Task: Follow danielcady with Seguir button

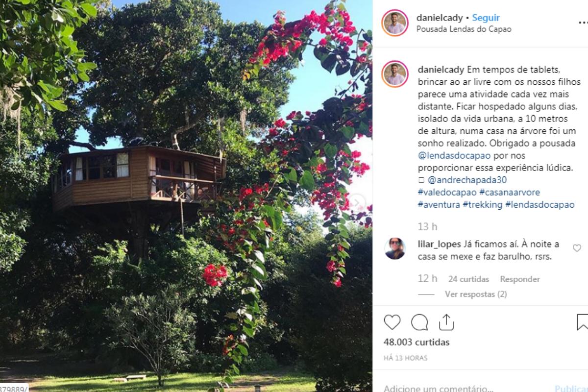Action: [x=486, y=18]
